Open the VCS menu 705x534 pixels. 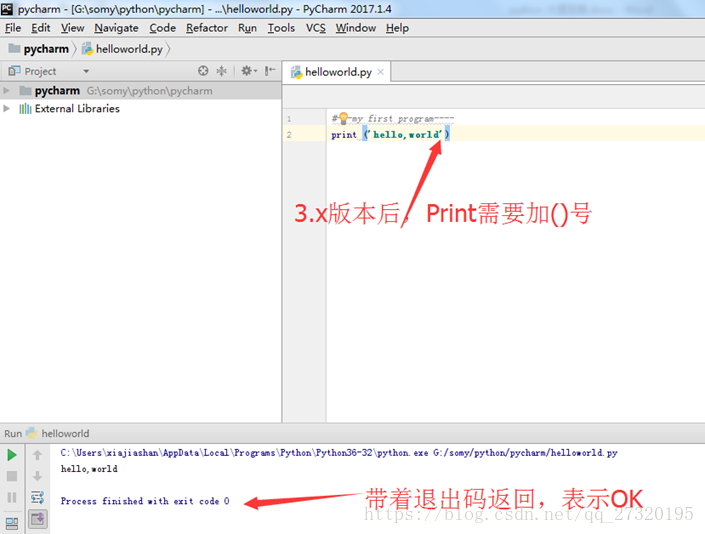(x=316, y=28)
